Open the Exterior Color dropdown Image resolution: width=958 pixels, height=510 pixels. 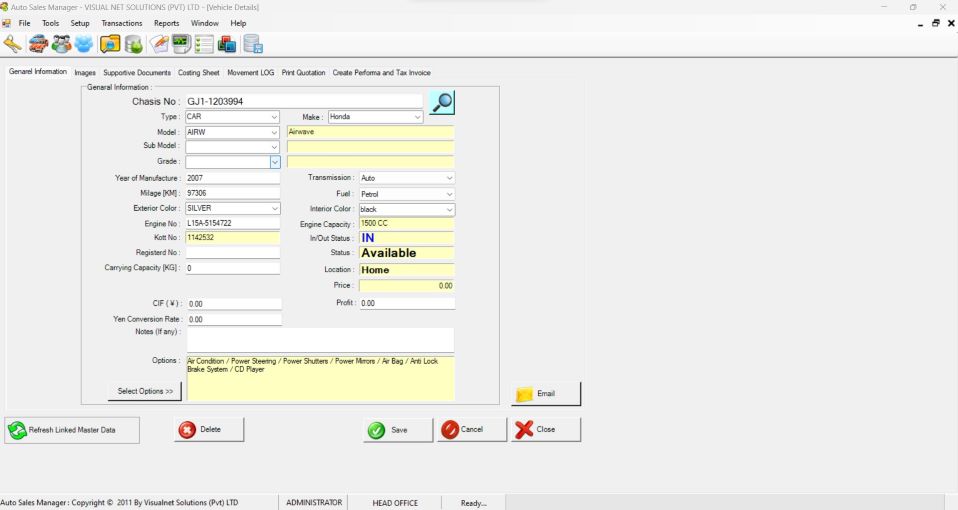(274, 208)
